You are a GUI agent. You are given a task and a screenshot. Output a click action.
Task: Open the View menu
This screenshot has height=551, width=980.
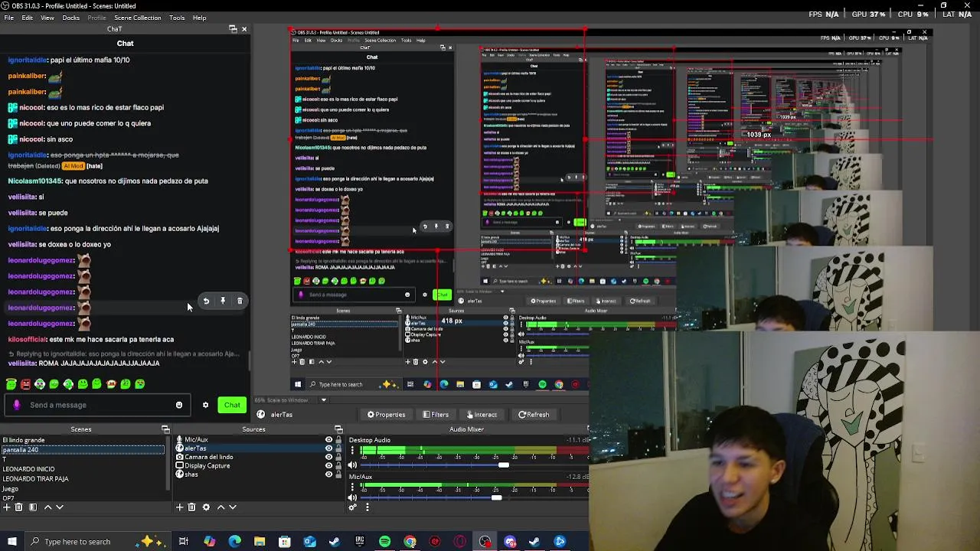tap(47, 18)
